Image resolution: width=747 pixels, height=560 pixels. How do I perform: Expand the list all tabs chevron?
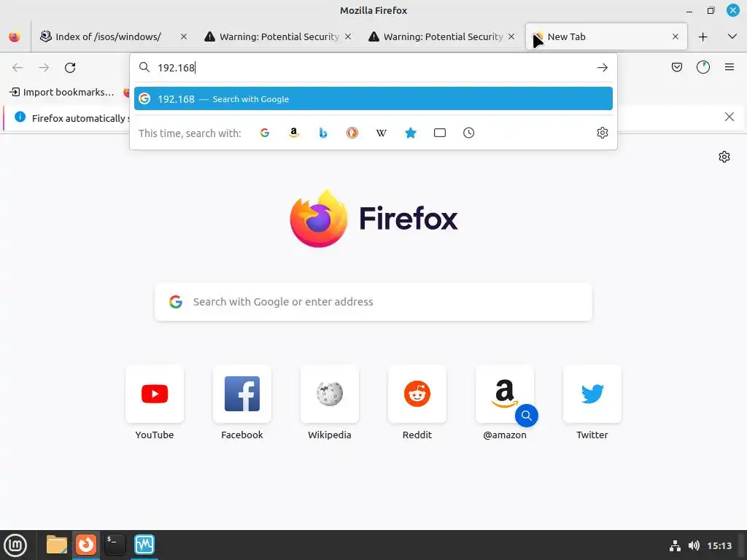(x=732, y=36)
